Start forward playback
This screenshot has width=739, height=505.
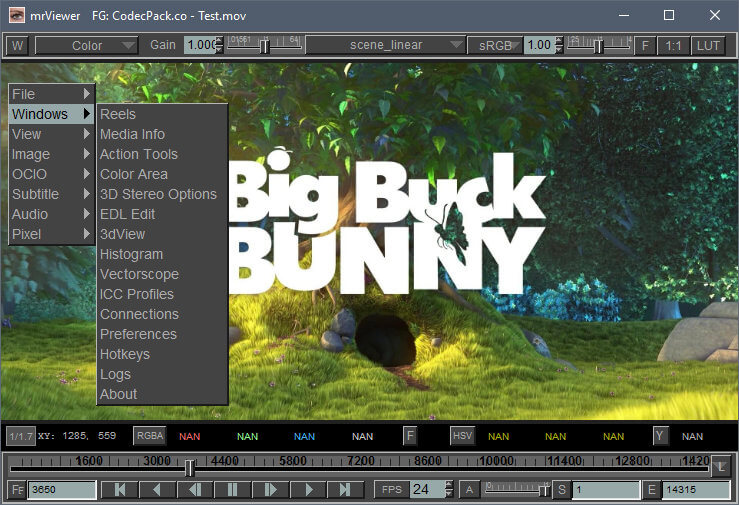309,489
